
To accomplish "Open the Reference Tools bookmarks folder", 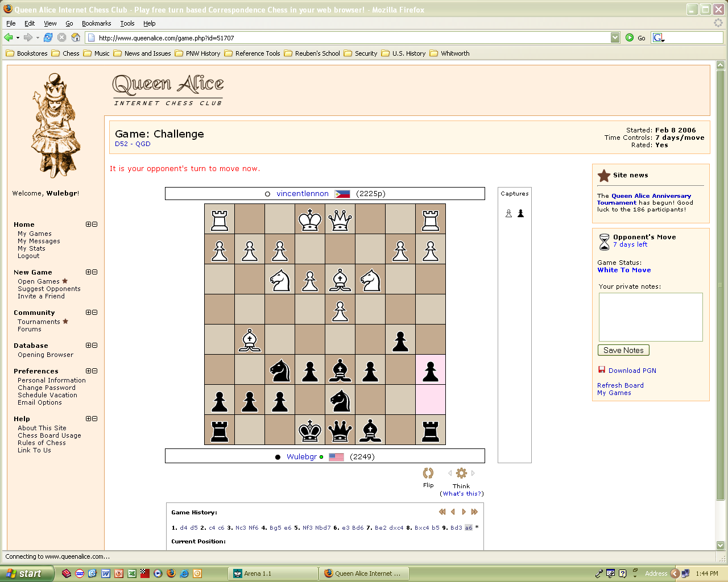I will pyautogui.click(x=252, y=53).
